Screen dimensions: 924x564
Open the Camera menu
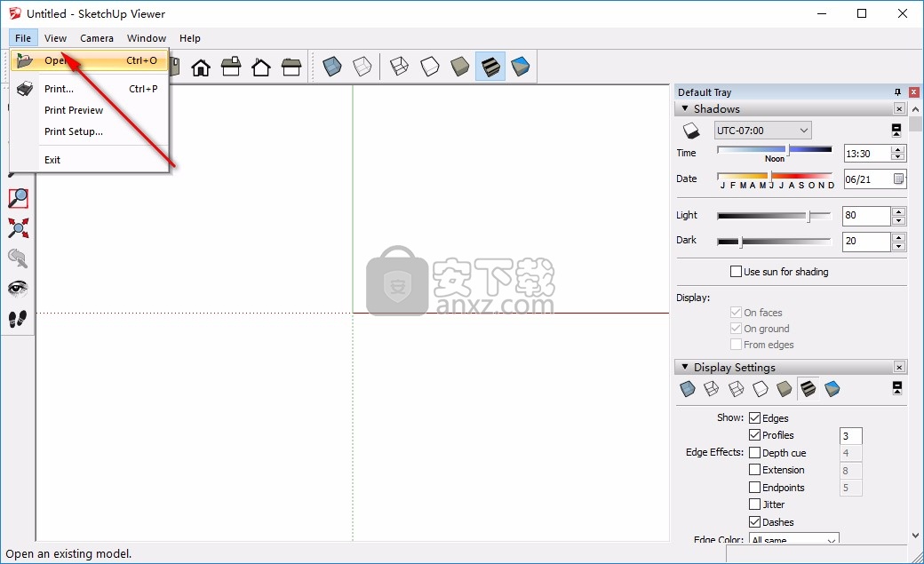[97, 38]
